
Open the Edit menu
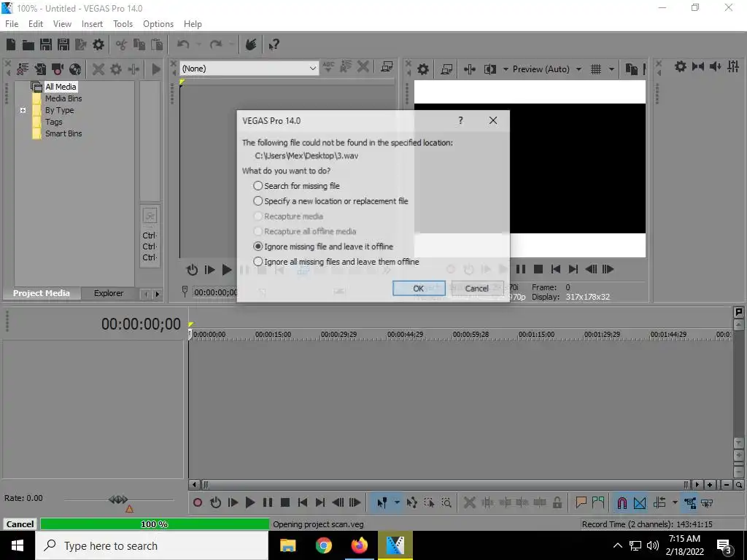36,24
